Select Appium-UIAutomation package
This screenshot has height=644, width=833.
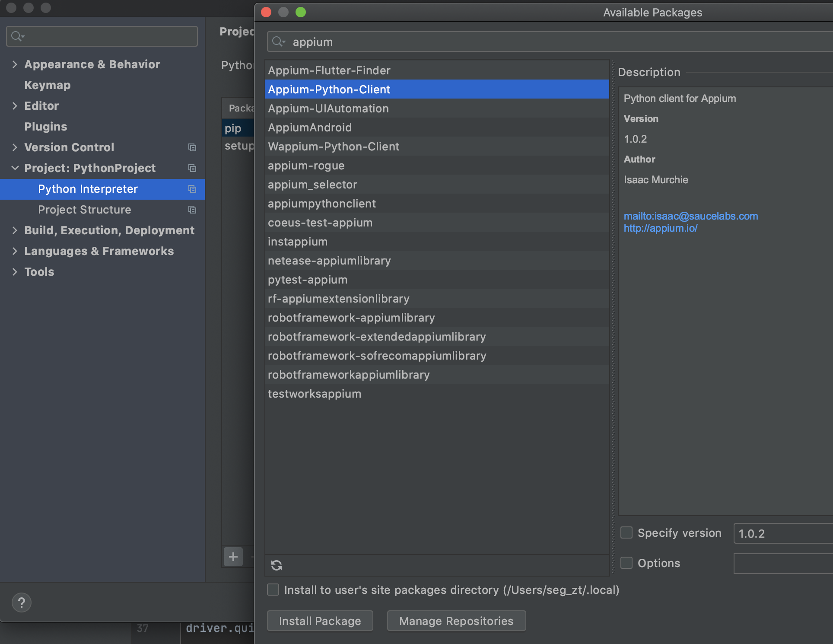tap(437, 108)
